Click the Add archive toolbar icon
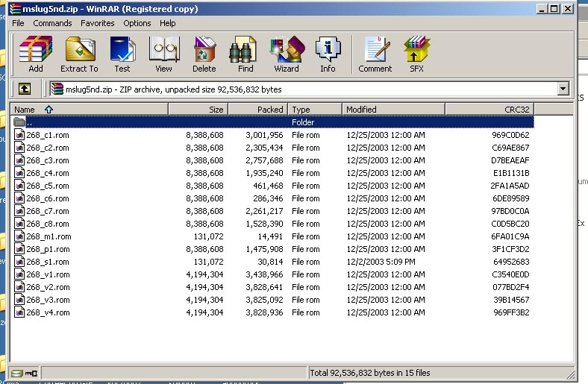 (x=35, y=54)
